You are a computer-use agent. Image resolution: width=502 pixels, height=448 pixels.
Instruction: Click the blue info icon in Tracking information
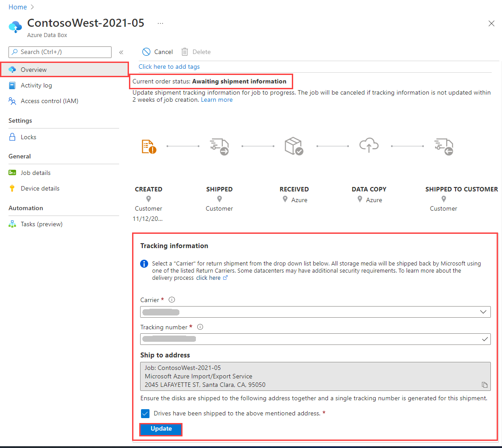coord(144,264)
